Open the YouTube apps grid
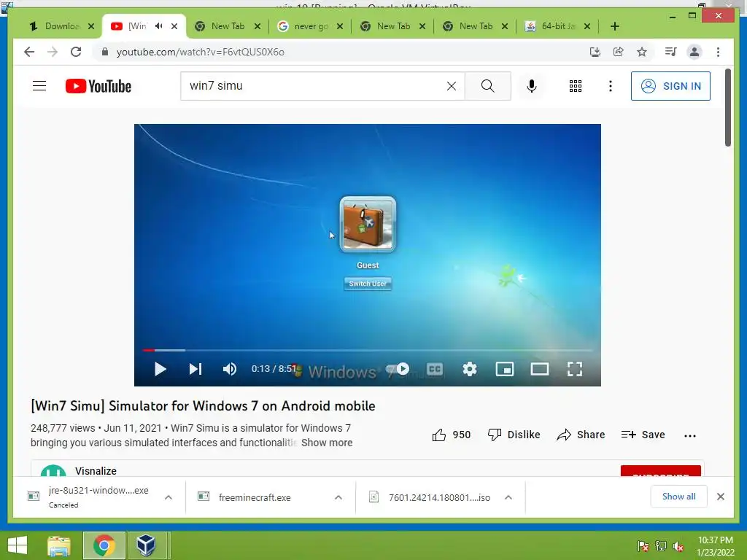 575,86
